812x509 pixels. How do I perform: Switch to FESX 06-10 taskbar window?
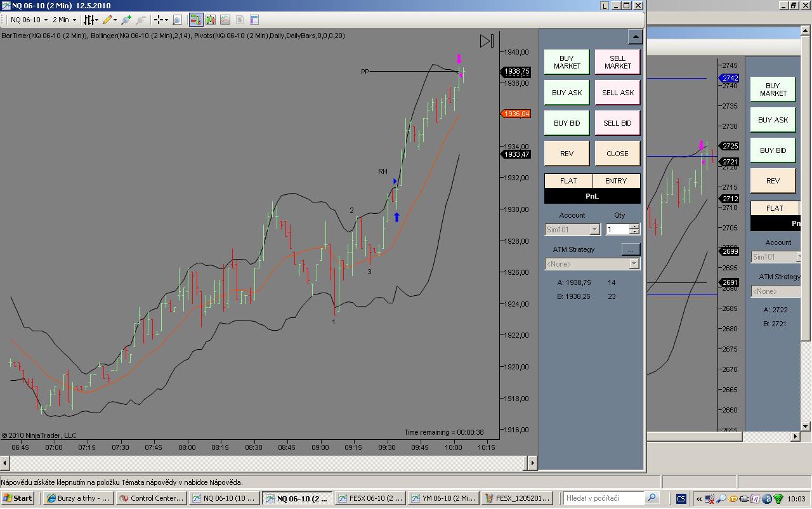tap(370, 498)
